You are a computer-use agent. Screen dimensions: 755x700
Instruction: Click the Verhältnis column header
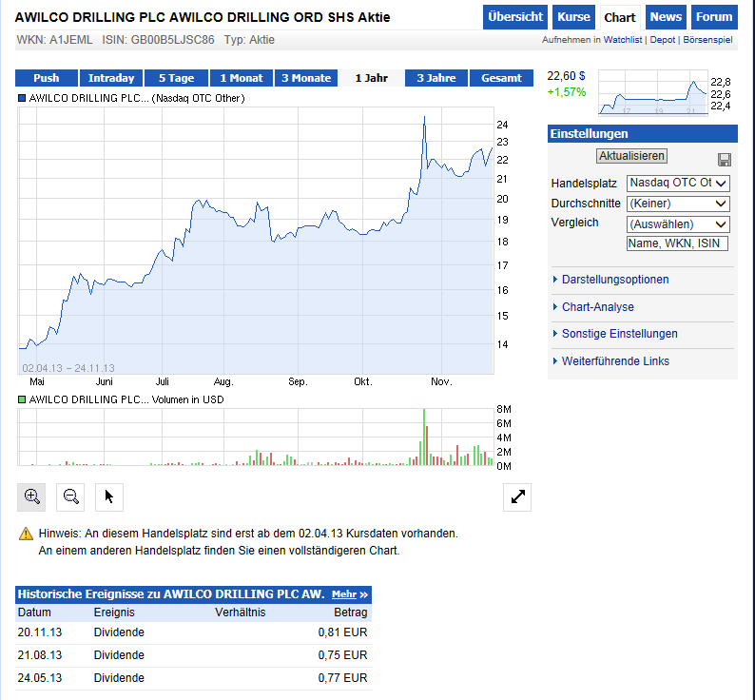pos(240,612)
